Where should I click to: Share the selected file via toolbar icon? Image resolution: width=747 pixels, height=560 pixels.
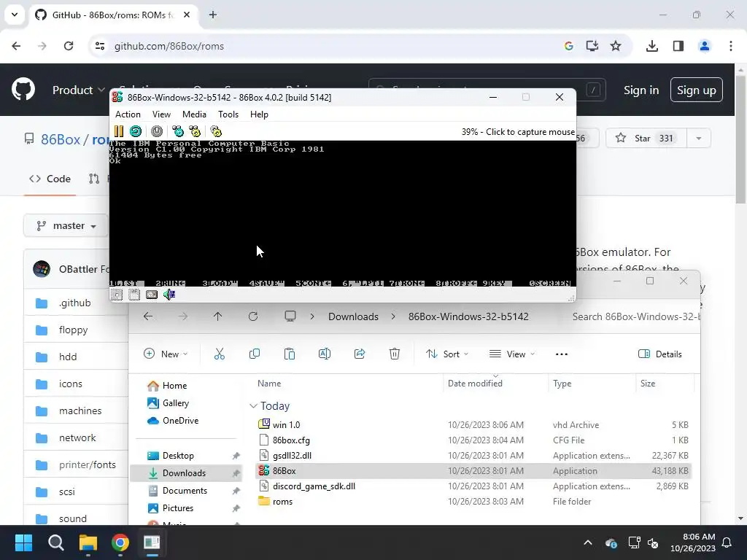click(359, 354)
